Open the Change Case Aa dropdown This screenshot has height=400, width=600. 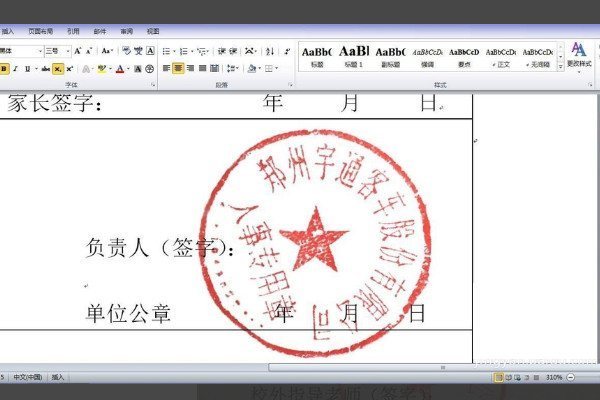click(107, 51)
